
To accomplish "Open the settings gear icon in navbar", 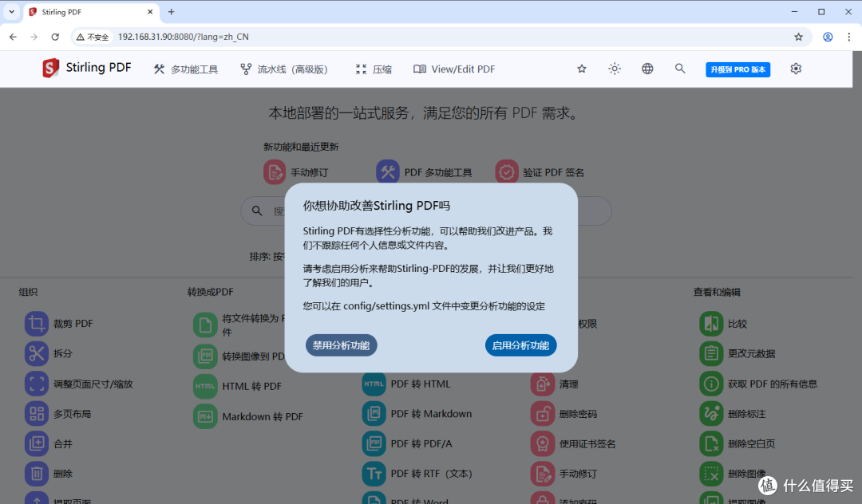I will tap(796, 69).
